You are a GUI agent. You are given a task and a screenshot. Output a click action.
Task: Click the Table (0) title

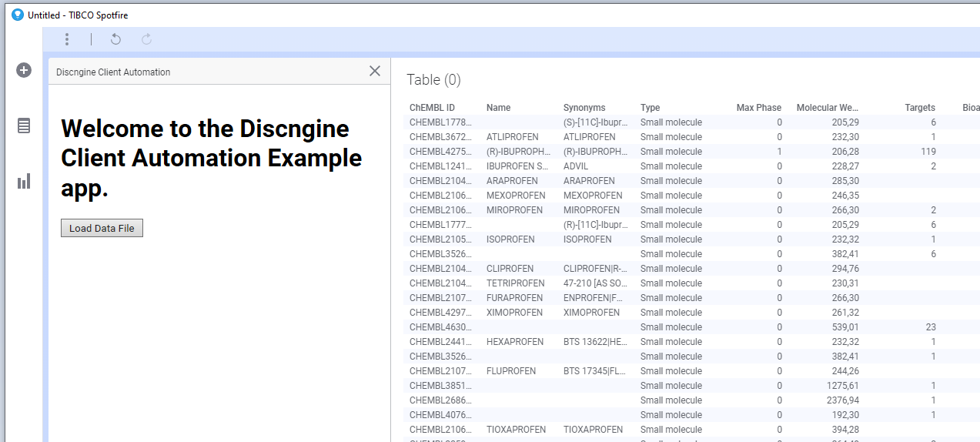433,79
